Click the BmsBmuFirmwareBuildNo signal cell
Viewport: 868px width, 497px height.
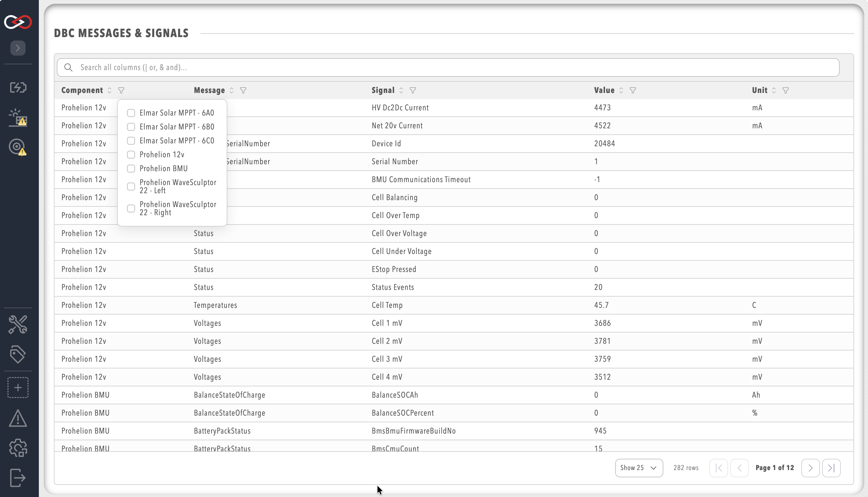click(414, 431)
